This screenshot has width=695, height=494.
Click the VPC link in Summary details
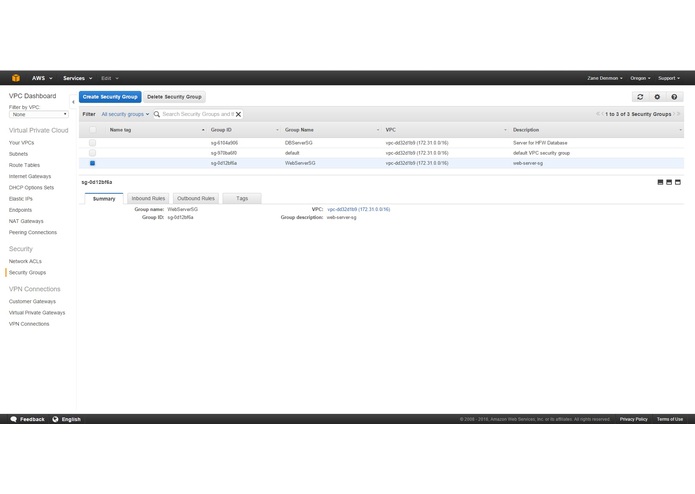(x=359, y=209)
